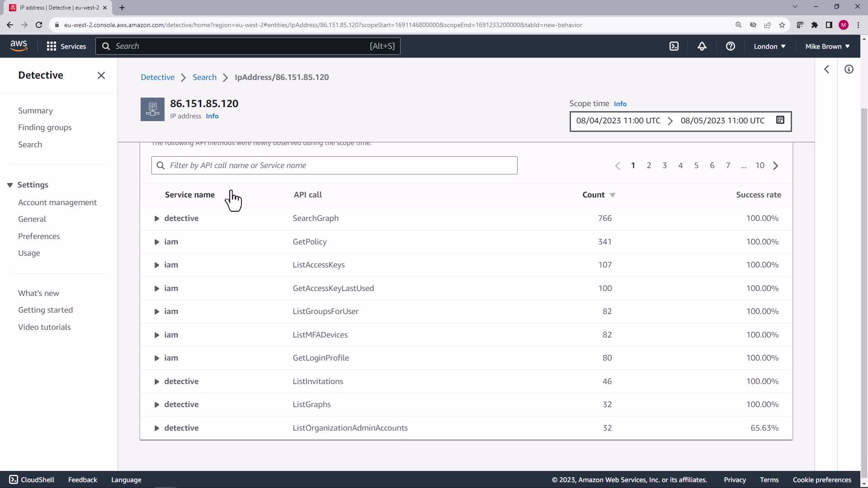868x488 pixels.
Task: Go to page 3 of results
Action: (664, 165)
